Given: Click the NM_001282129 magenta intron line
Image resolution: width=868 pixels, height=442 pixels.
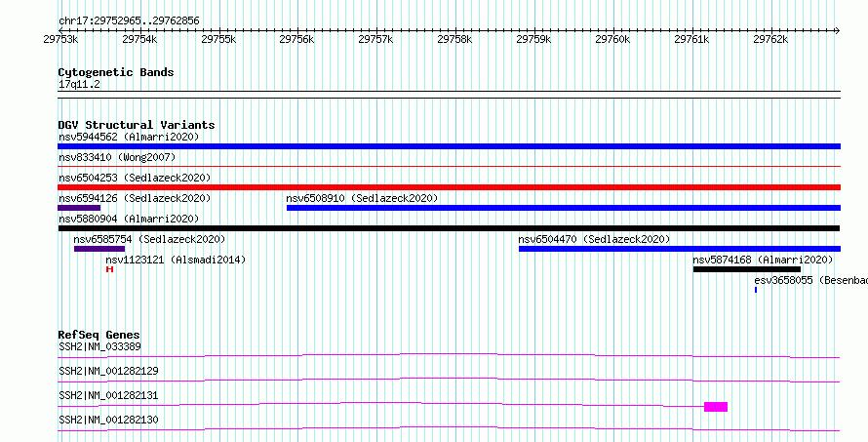Looking at the screenshot, I should (449, 380).
